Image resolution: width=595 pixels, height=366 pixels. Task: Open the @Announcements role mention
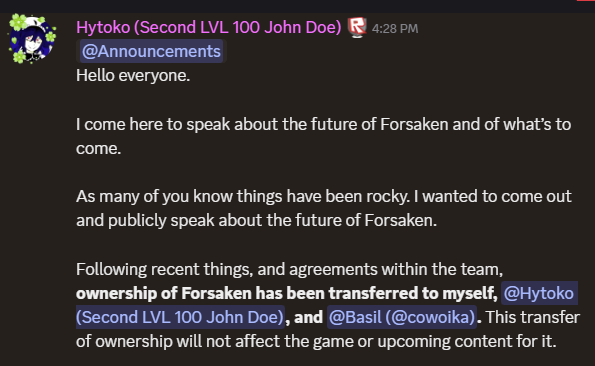[151, 51]
